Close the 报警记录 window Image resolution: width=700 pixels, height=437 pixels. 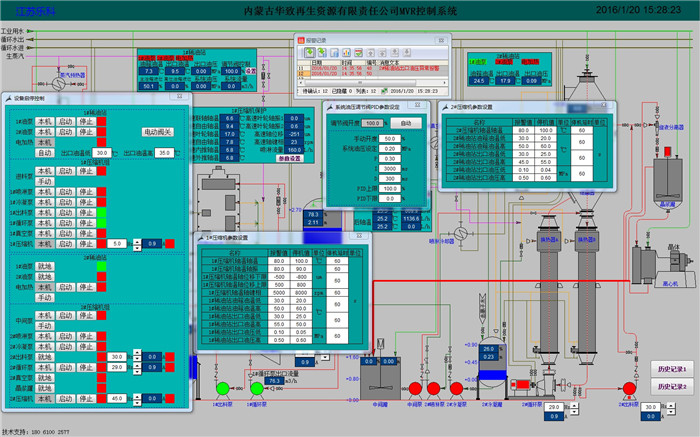pos(443,40)
